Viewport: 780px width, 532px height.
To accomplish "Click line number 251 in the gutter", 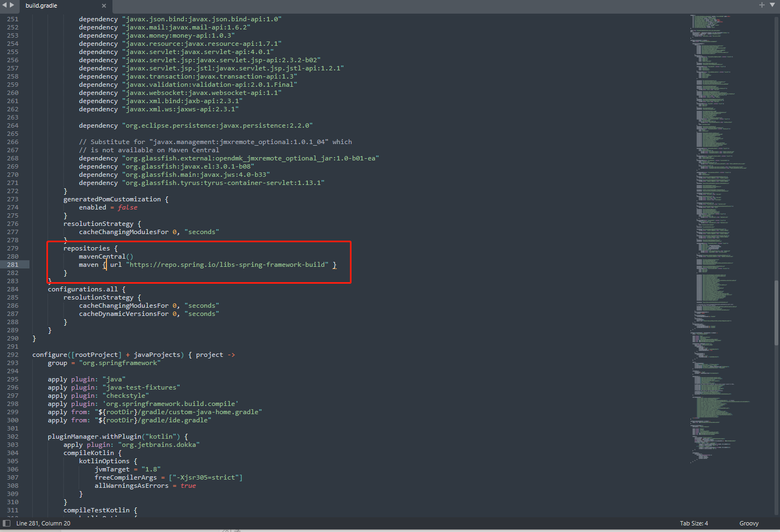I will pos(13,19).
